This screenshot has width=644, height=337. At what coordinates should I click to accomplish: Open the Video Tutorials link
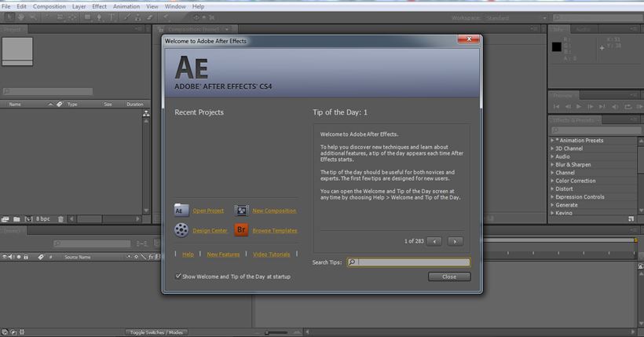pos(272,255)
